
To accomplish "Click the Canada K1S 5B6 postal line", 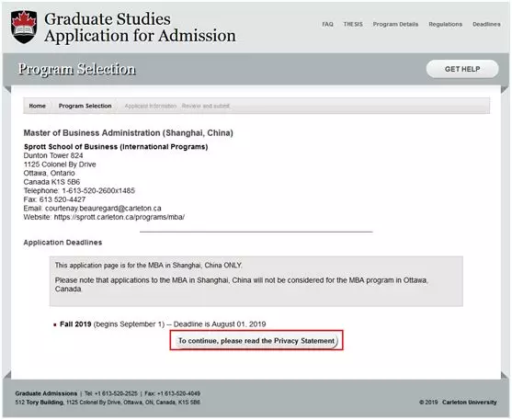I will tap(51, 182).
